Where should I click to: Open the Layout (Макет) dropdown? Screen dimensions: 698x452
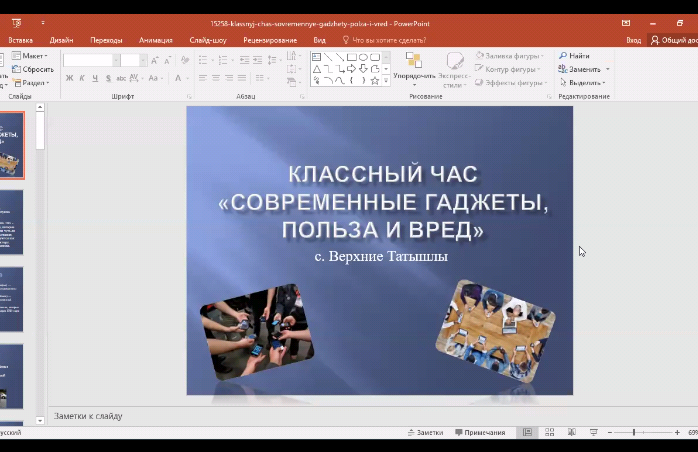[x=34, y=56]
